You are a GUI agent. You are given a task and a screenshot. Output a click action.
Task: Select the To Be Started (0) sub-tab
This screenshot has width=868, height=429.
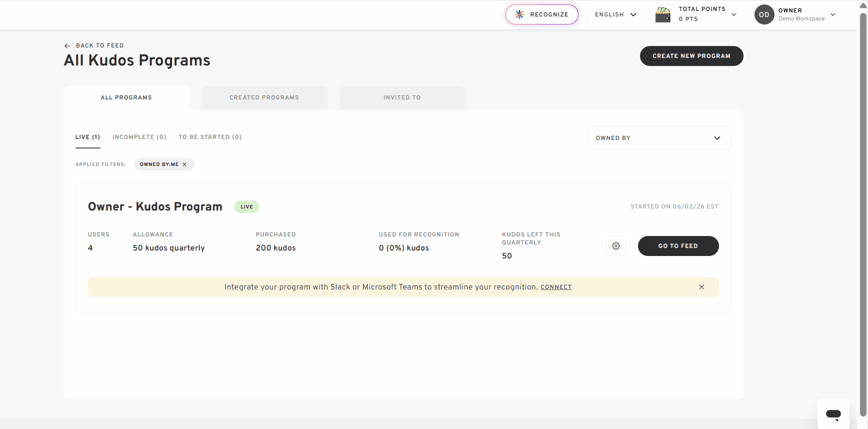tap(210, 137)
